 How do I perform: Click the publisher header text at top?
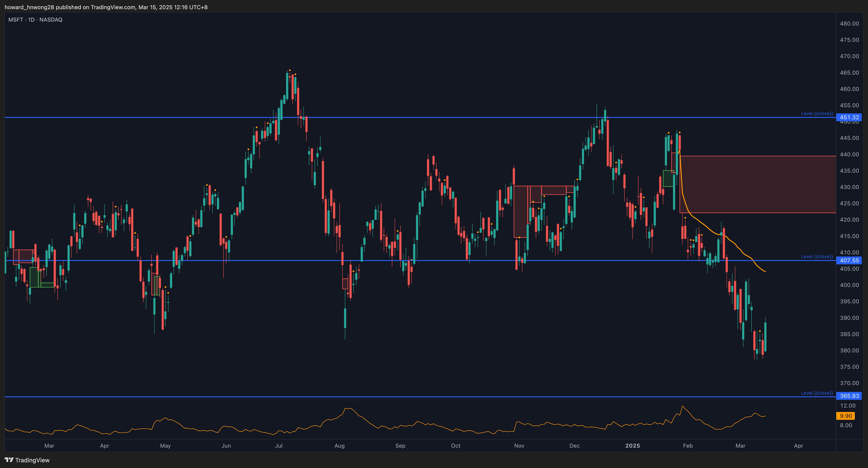point(106,7)
